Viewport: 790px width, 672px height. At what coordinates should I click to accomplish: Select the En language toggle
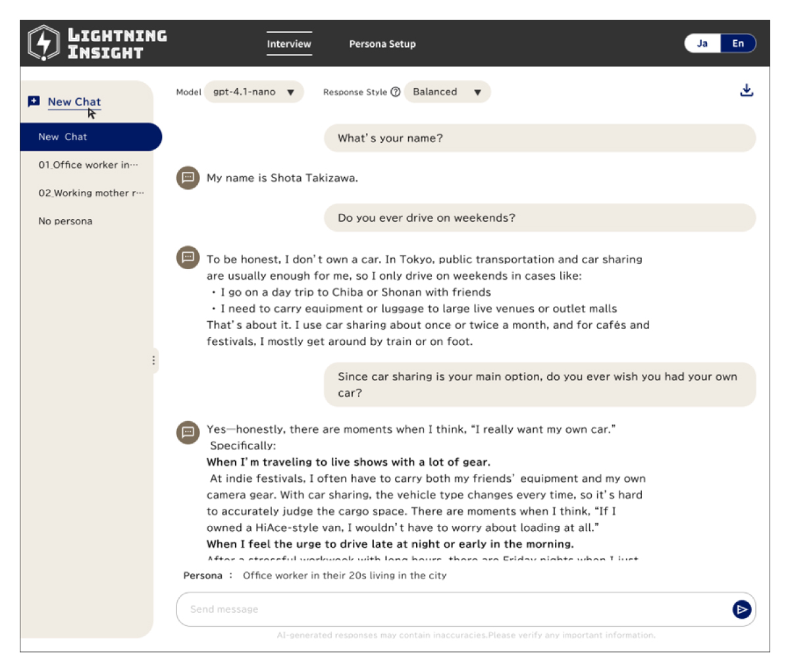pos(738,43)
